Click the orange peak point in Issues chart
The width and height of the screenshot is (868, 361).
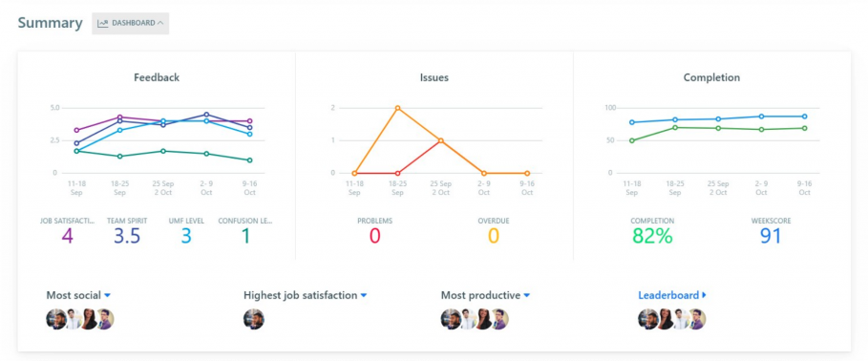click(397, 108)
